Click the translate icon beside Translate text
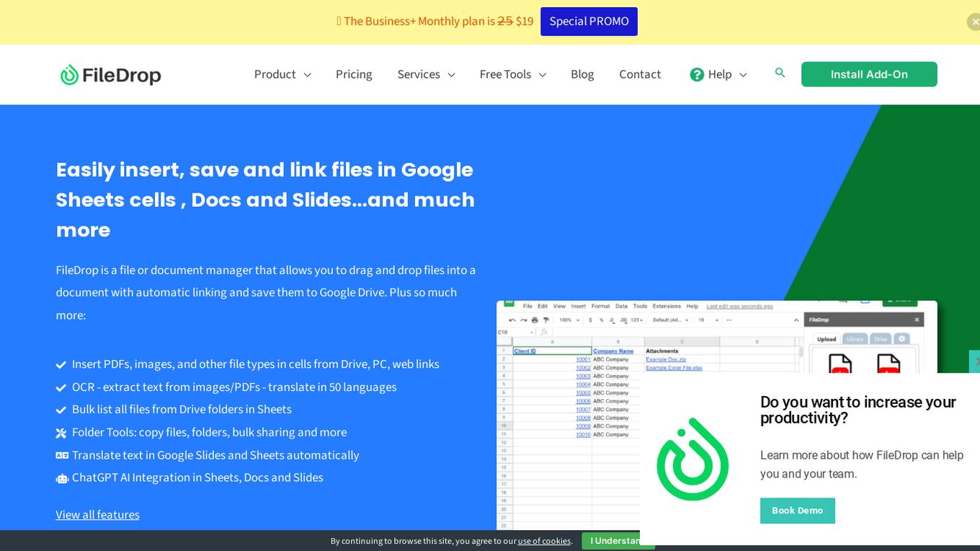 pyautogui.click(x=62, y=455)
